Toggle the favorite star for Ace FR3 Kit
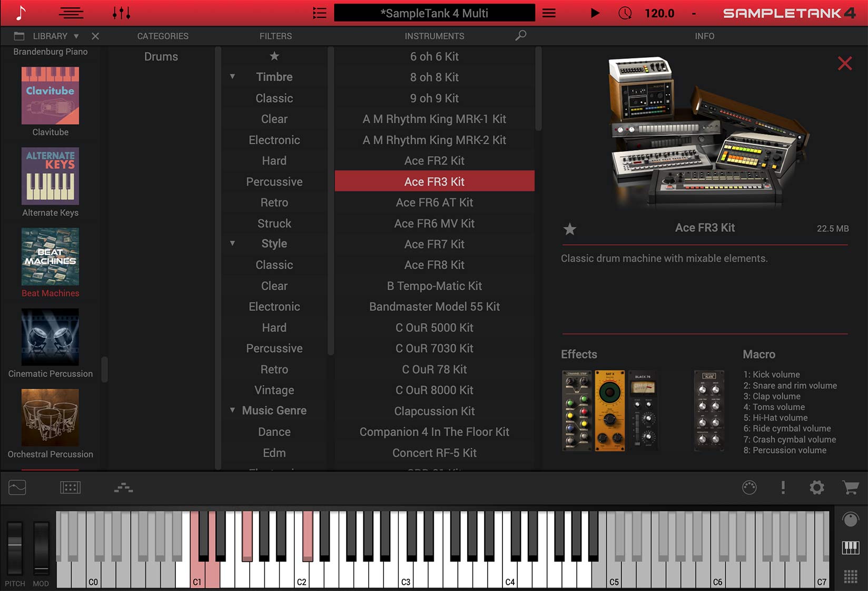This screenshot has height=591, width=868. [x=570, y=230]
